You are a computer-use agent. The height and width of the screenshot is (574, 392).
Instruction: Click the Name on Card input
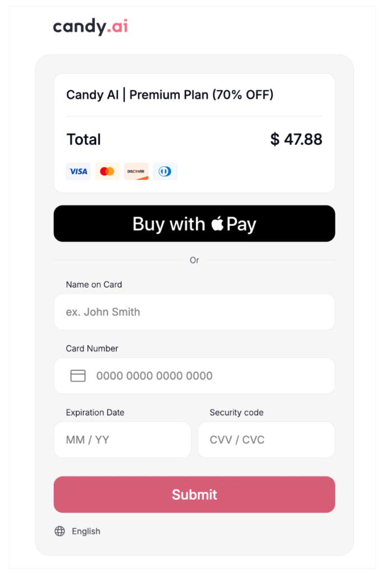194,312
